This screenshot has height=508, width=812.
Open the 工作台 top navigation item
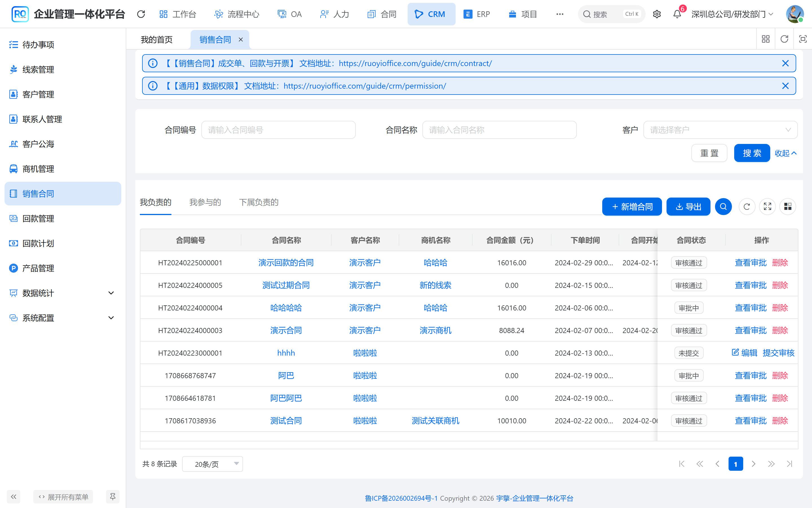[x=178, y=14]
